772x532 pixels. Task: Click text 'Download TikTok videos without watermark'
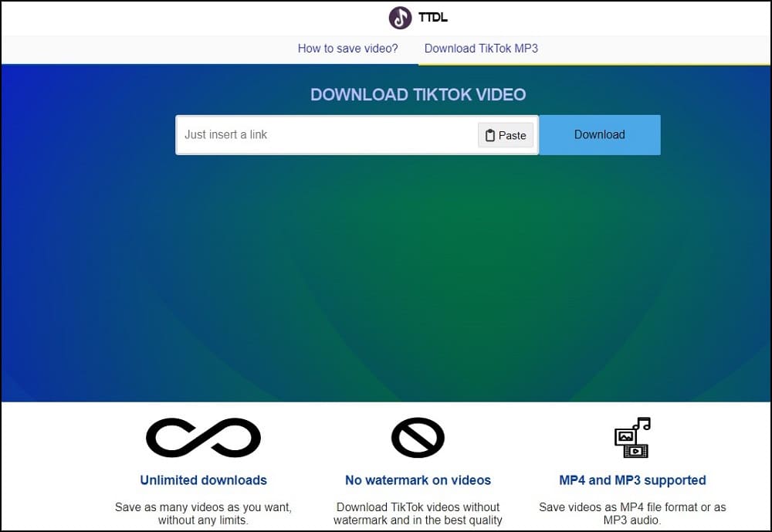(x=418, y=513)
